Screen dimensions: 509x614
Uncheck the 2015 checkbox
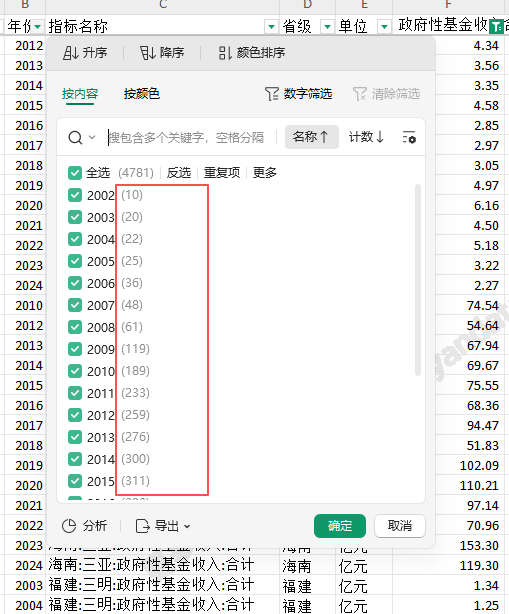point(74,481)
